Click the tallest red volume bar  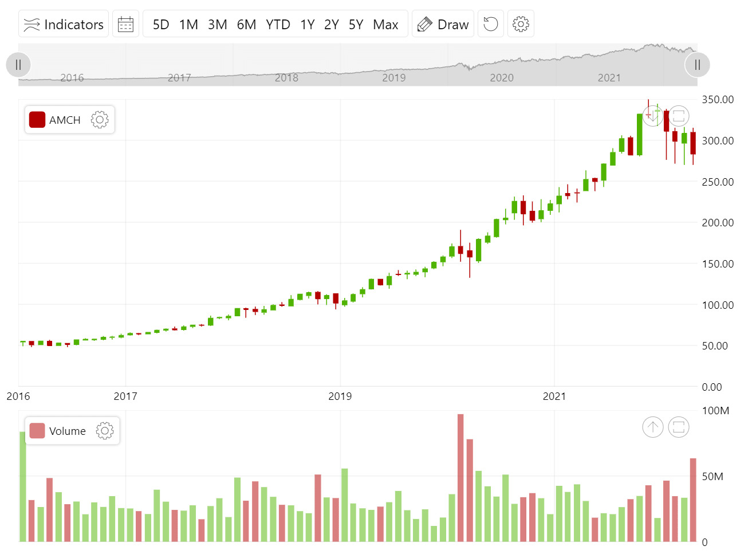click(461, 481)
